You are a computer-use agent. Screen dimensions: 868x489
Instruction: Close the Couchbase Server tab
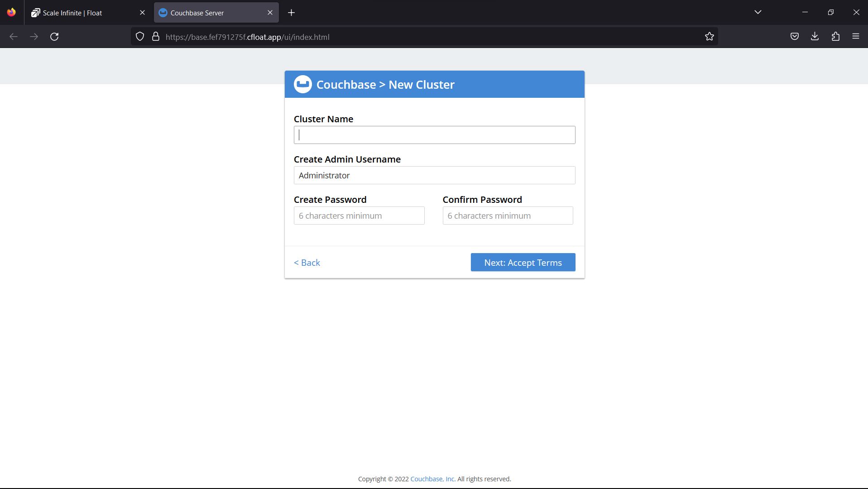tap(270, 13)
